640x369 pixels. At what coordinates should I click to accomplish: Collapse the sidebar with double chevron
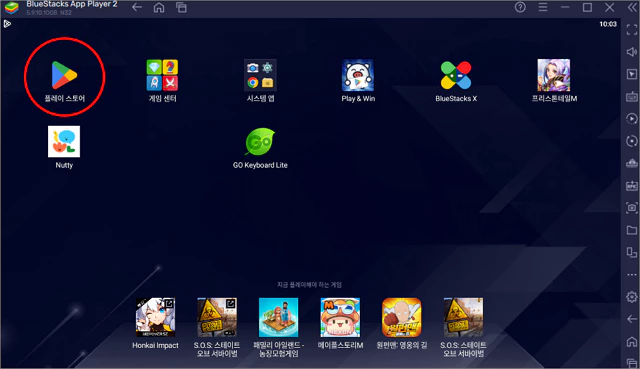point(631,7)
